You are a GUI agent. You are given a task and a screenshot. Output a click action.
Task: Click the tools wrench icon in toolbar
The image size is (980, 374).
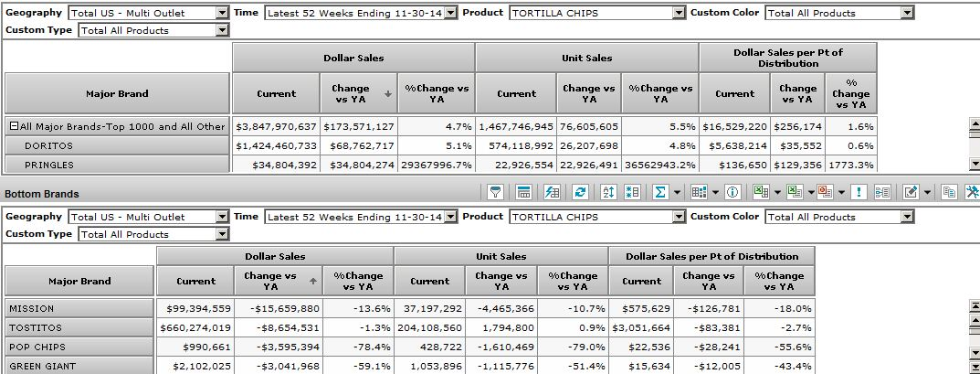click(972, 193)
